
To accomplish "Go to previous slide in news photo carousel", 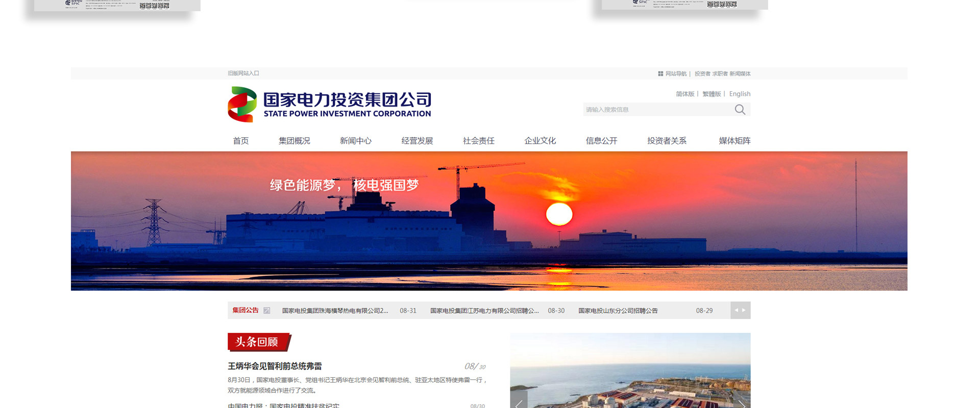I will 519,402.
